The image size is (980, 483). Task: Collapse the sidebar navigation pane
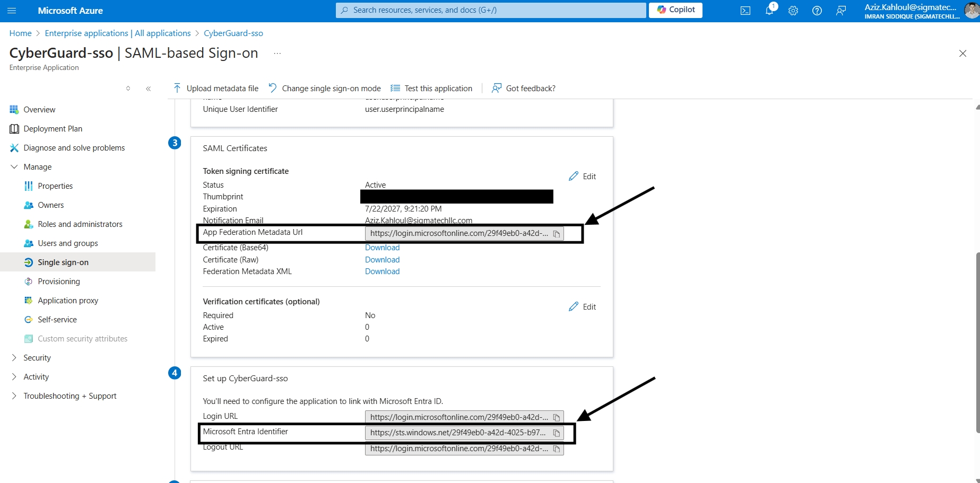coord(149,89)
